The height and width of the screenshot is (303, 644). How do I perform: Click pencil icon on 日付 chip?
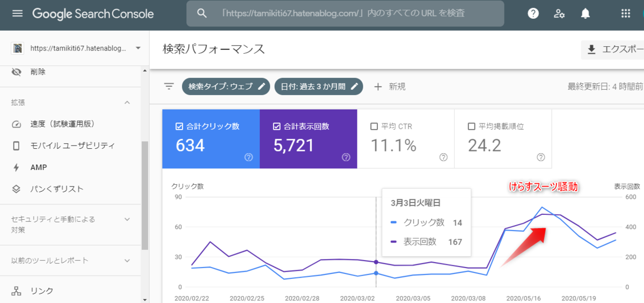[355, 86]
